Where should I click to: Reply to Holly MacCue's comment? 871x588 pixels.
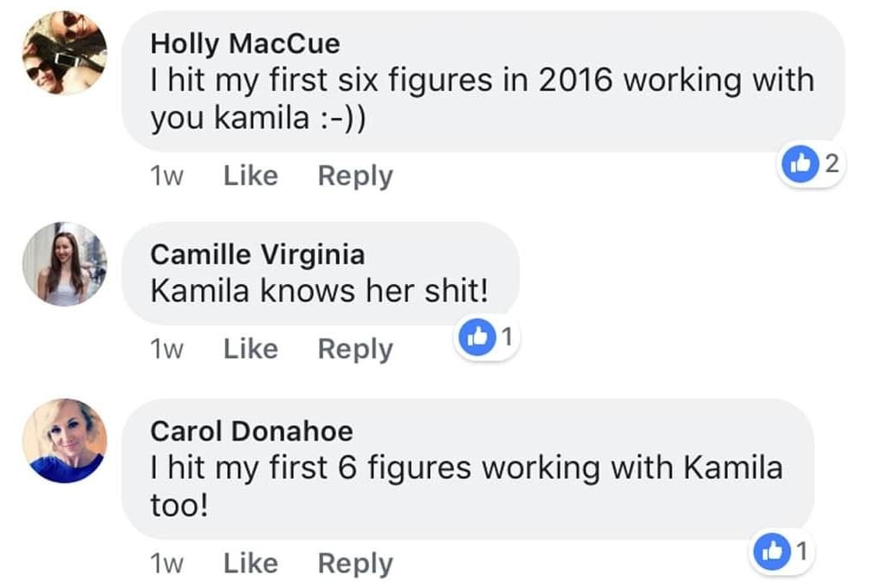[x=355, y=178]
